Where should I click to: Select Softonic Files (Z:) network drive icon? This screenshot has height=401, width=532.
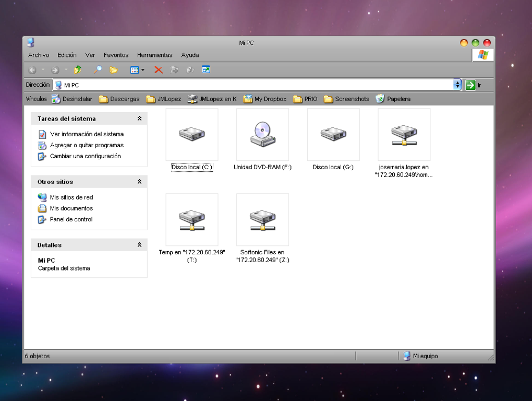[262, 220]
